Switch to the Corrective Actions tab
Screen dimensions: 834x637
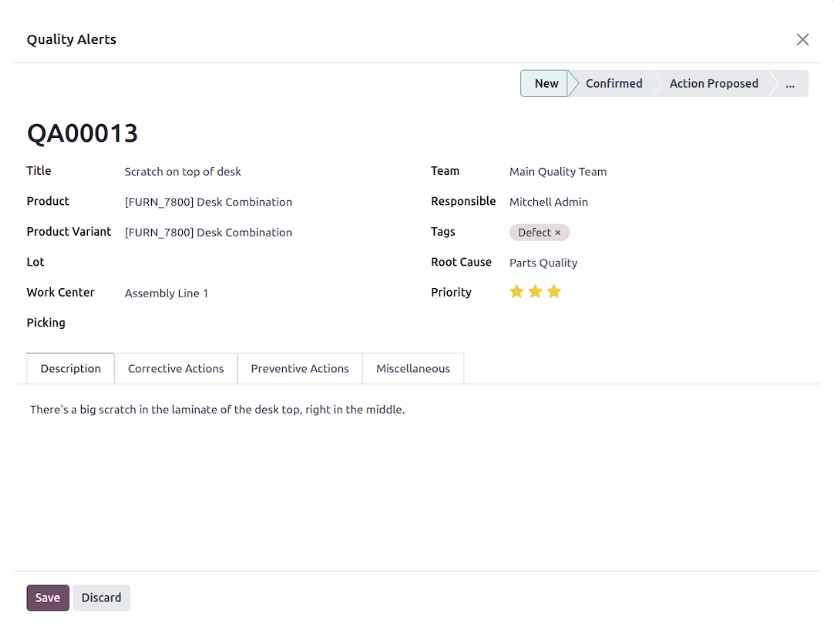click(x=176, y=369)
